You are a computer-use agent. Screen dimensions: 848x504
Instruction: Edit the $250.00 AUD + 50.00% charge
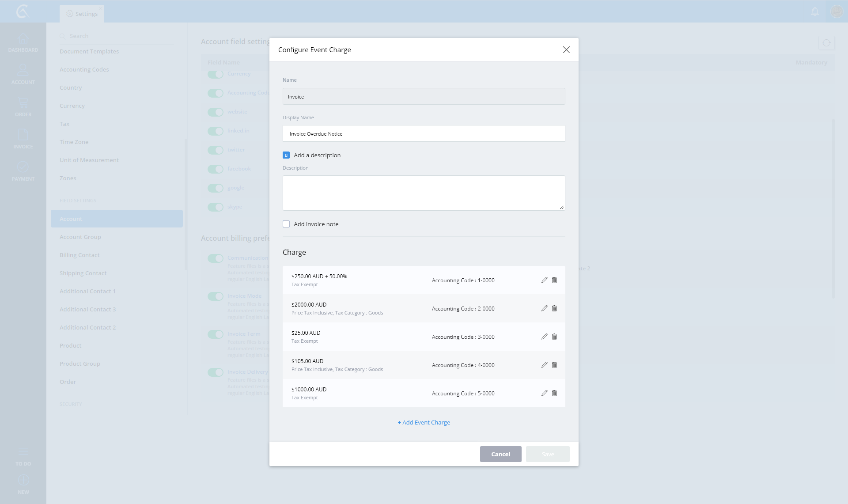point(544,280)
